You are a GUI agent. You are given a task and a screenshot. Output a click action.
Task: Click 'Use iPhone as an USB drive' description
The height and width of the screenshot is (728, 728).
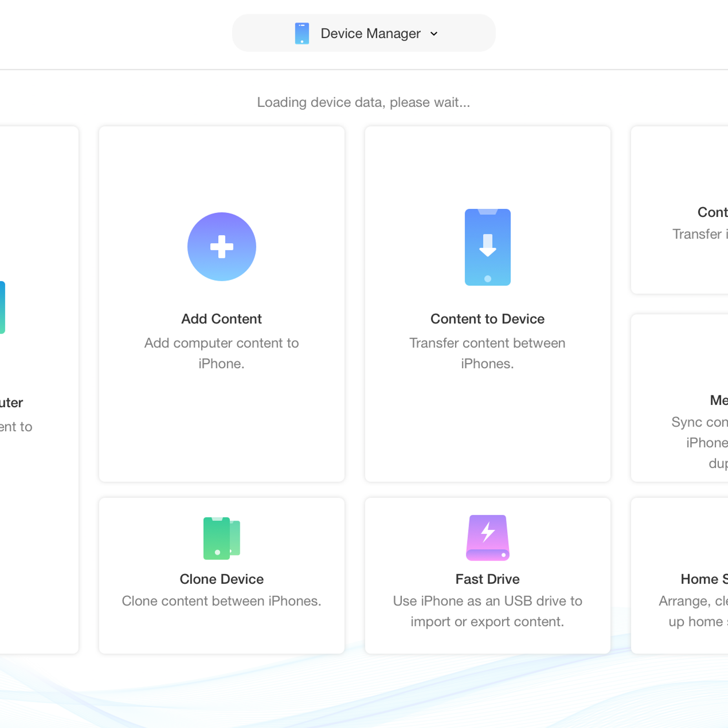tap(487, 611)
